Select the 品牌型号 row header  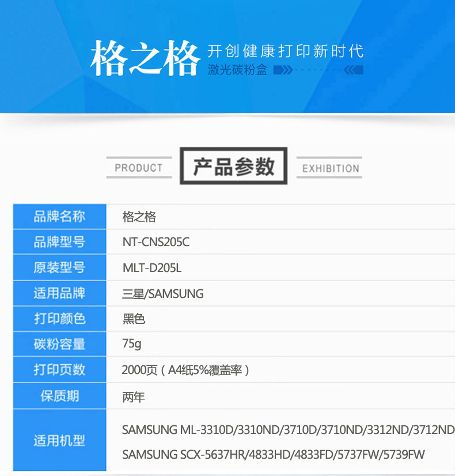(x=59, y=241)
